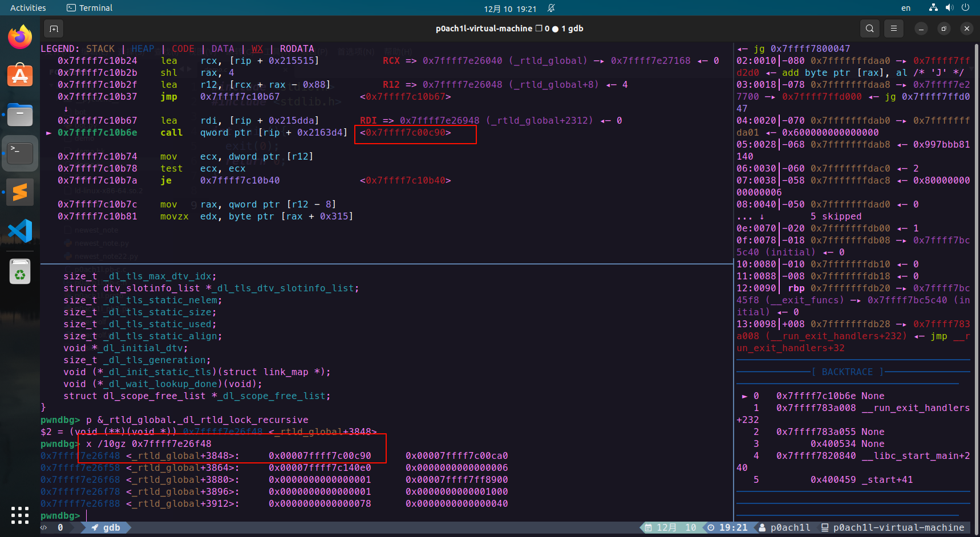This screenshot has height=537, width=980.
Task: Click p0ach1l-virtual-machine in the status bar
Action: (898, 528)
